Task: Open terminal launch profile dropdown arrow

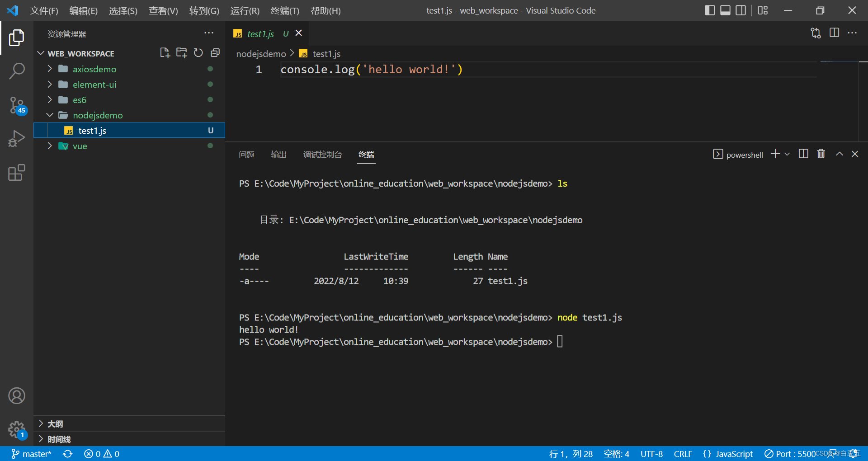Action: (x=787, y=154)
